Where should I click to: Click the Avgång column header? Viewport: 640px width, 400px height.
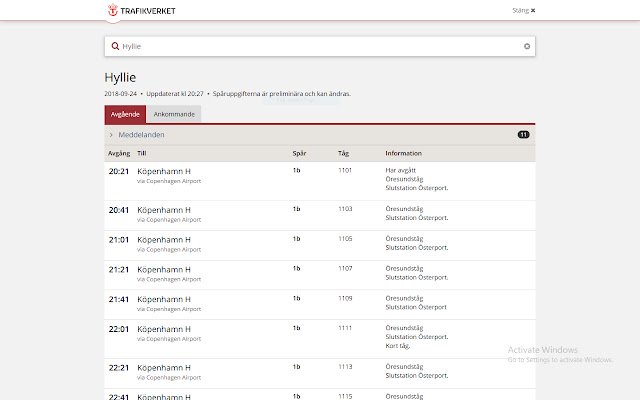click(119, 153)
